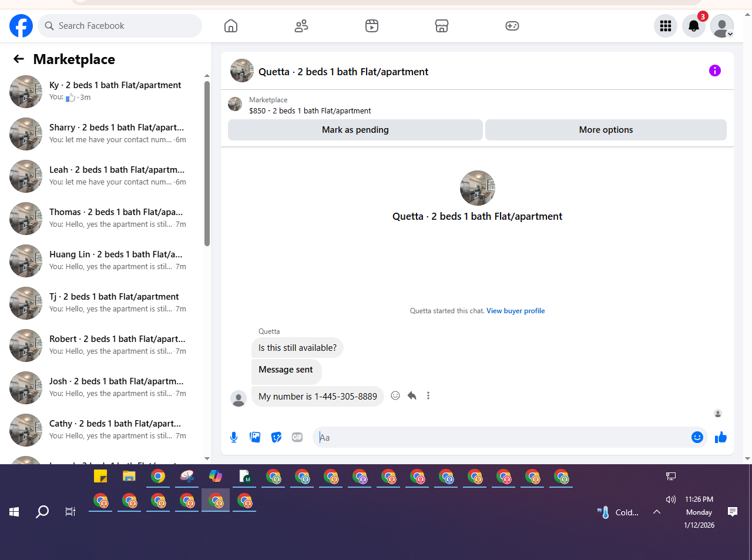The image size is (752, 560).
Task: Open Huang Lin apartment conversation
Action: 103,261
